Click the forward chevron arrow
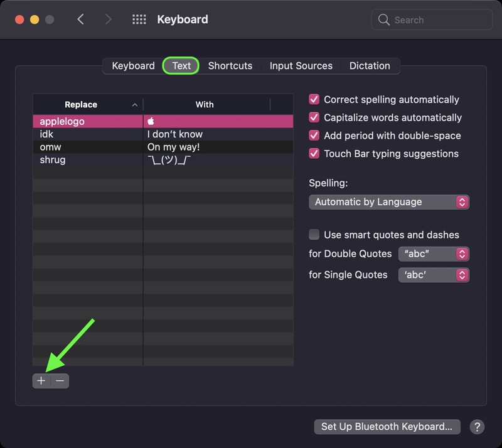The height and width of the screenshot is (448, 502). (108, 19)
